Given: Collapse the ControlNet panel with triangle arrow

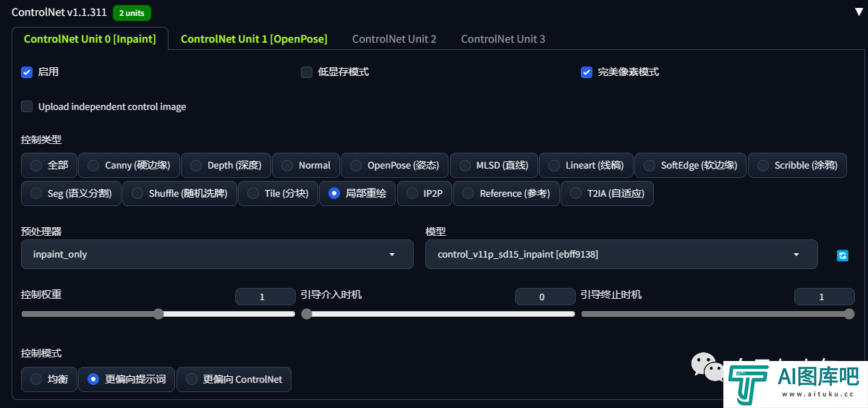Looking at the screenshot, I should [859, 12].
